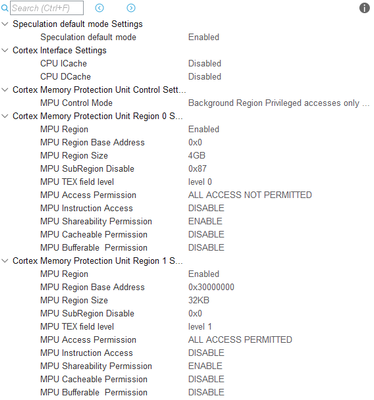Screen dimensions: 374x400
Task: Go to previous search result arrow
Action: point(99,8)
